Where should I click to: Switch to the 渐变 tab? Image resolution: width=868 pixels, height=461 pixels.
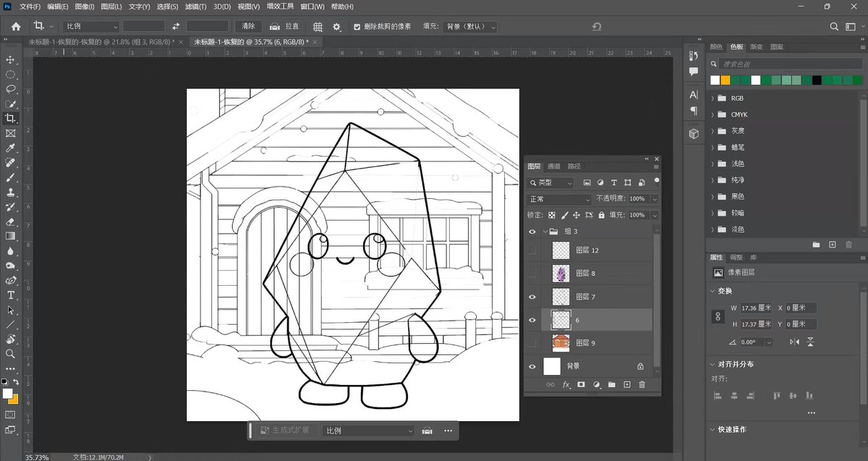click(757, 47)
